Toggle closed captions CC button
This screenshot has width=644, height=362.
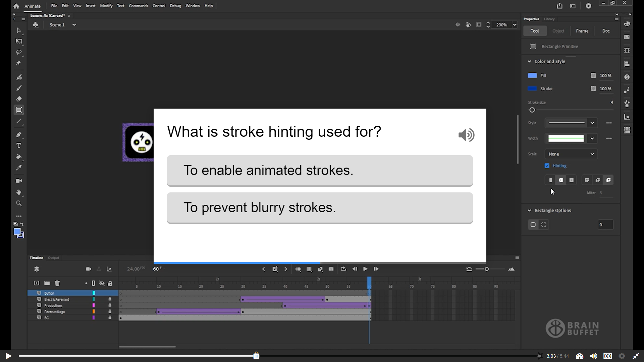tap(607, 356)
